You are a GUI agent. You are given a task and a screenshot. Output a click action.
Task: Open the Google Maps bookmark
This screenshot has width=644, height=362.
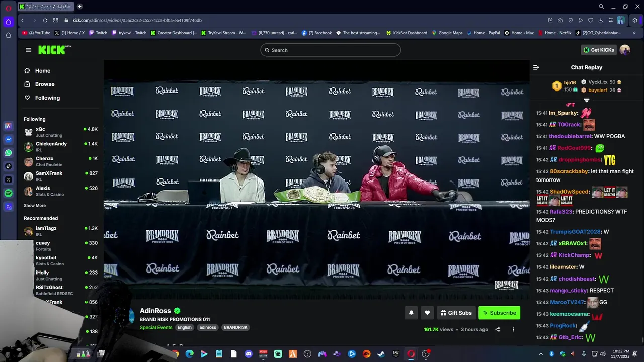[x=447, y=33]
